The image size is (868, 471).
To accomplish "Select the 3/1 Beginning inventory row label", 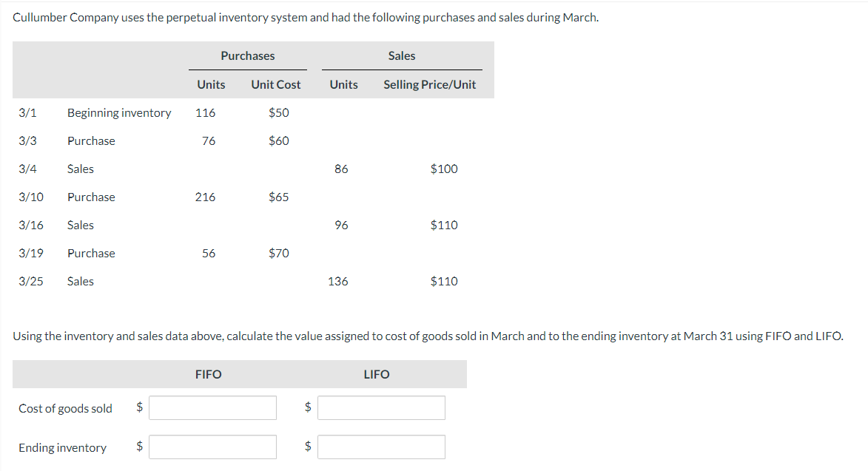I will 118,112.
